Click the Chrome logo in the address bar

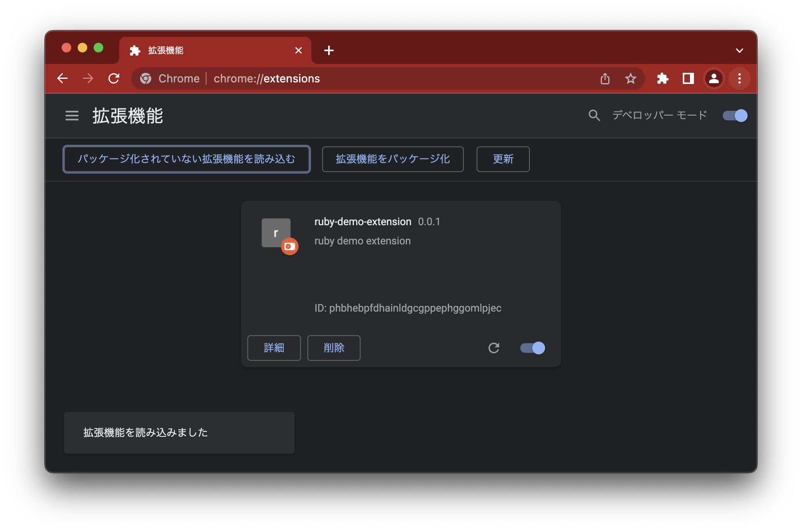pyautogui.click(x=146, y=78)
